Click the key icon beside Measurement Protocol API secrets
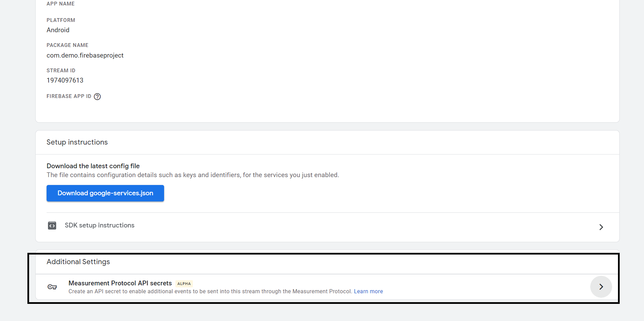This screenshot has height=321, width=644. coord(52,287)
